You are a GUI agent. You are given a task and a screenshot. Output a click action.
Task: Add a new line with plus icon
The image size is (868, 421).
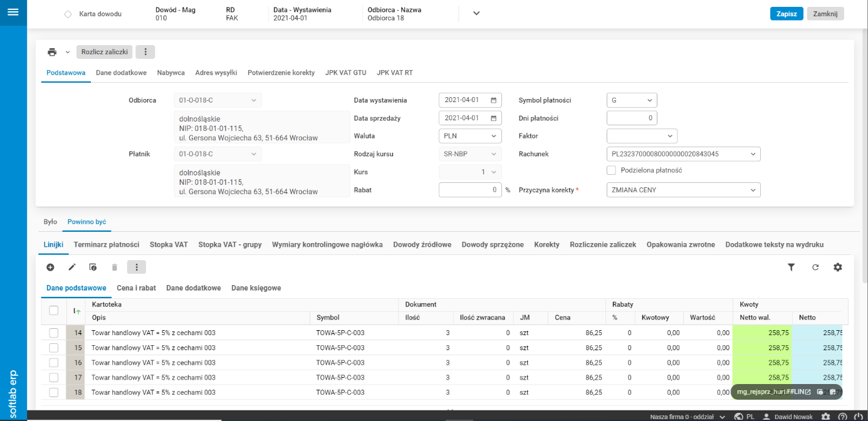pos(50,268)
